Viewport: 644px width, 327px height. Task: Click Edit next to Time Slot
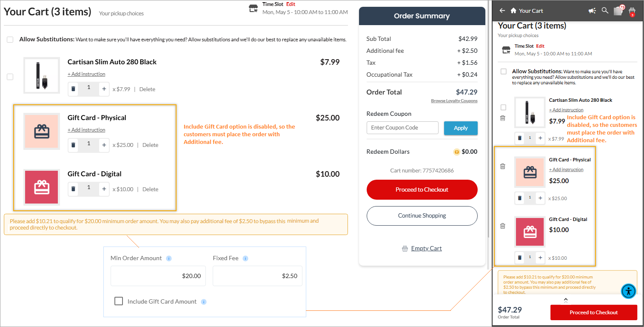tap(291, 4)
